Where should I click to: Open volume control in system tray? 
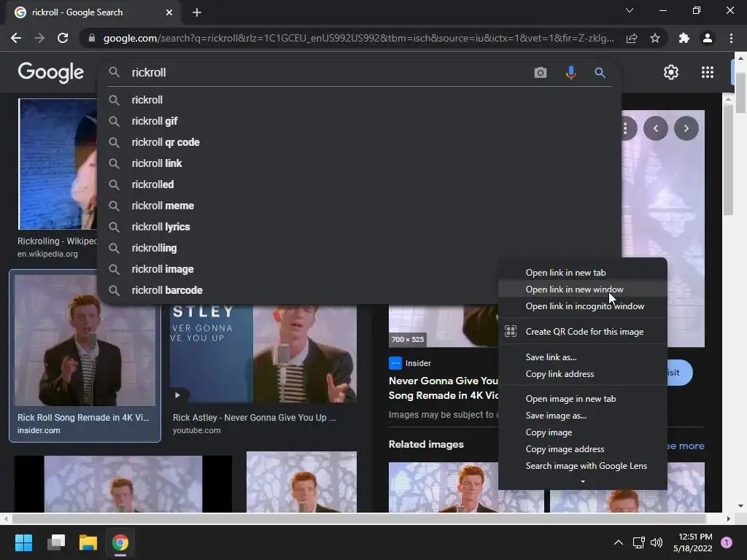point(657,542)
